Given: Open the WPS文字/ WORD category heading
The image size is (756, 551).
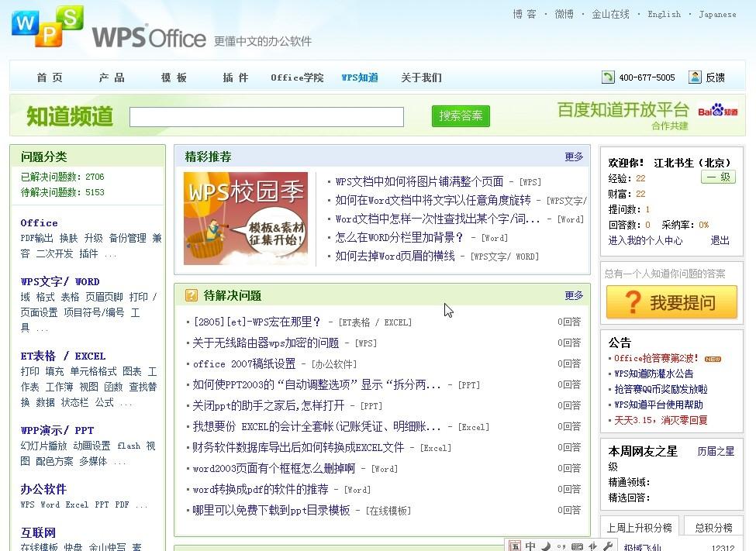Looking at the screenshot, I should click(x=60, y=281).
